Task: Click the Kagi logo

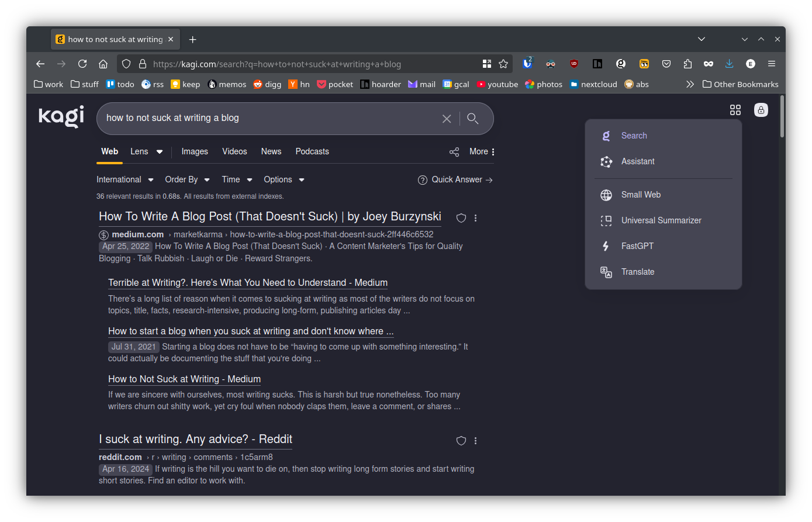Action: (x=61, y=116)
